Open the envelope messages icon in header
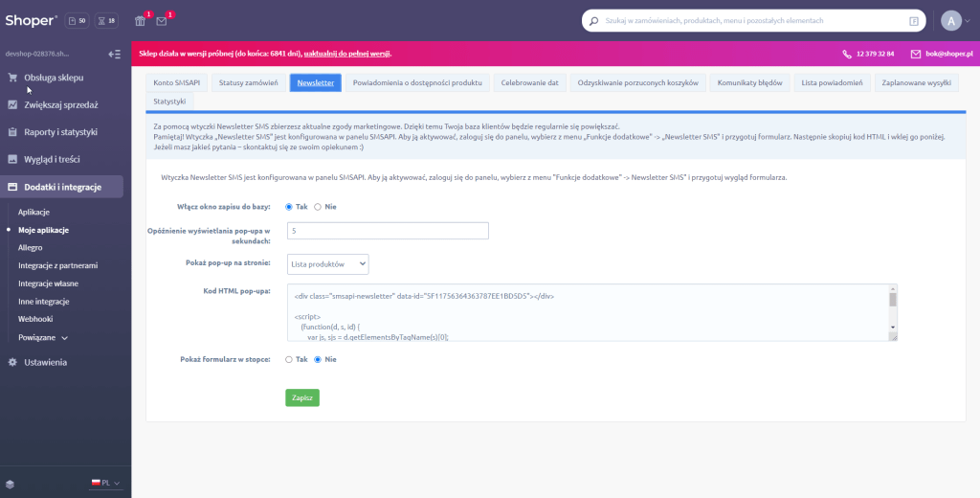980x498 pixels. click(162, 21)
